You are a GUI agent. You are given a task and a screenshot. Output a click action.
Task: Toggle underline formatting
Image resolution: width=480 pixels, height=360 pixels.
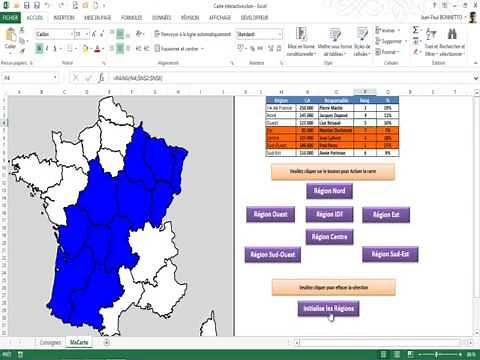point(55,49)
